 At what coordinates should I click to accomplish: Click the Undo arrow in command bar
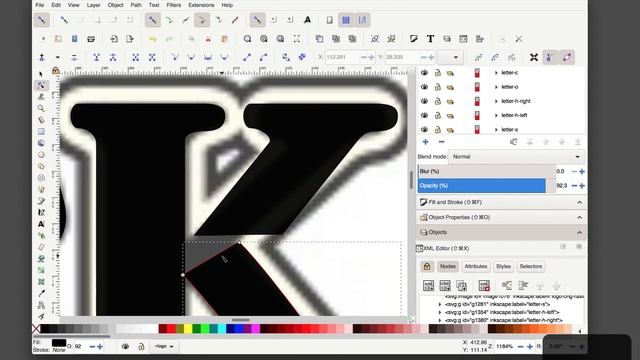[x=153, y=39]
